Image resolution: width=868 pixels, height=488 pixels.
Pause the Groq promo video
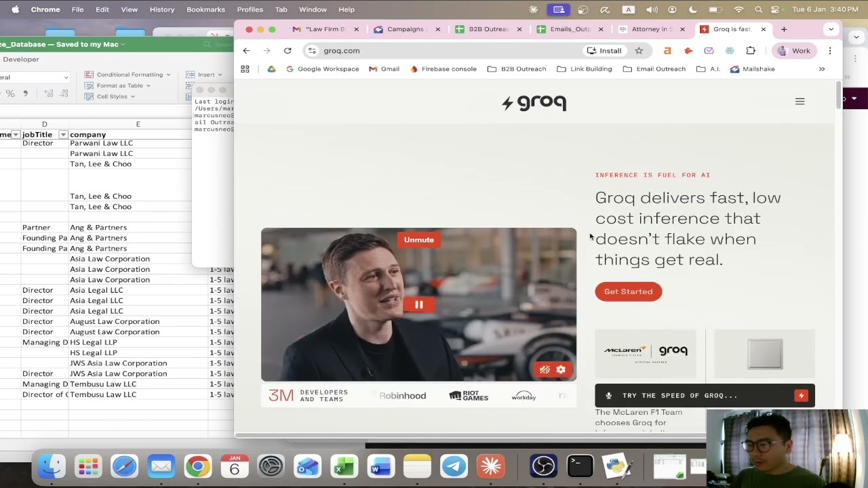point(418,305)
